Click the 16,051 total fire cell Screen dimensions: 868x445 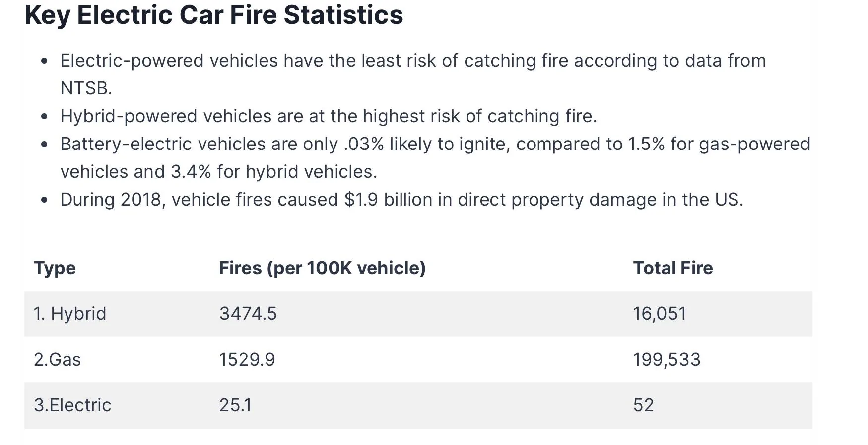click(x=660, y=314)
